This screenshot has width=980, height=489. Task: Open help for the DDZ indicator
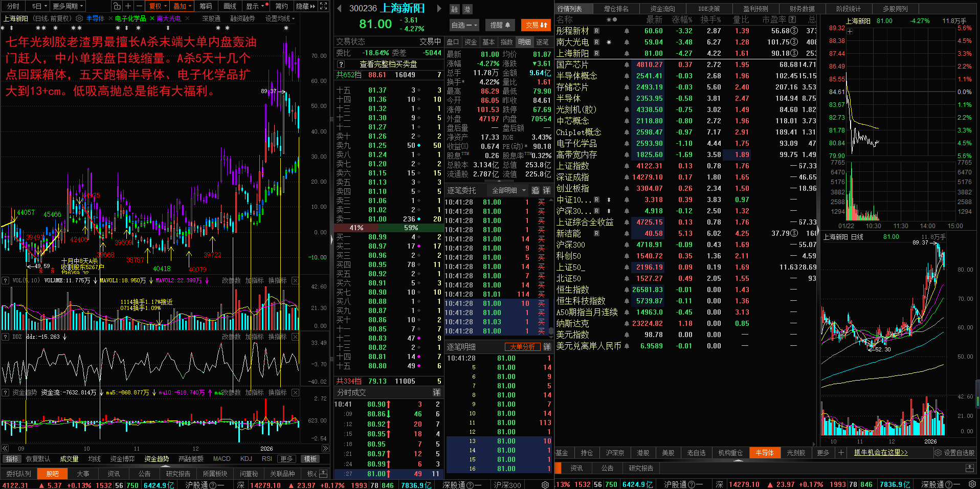pos(6,337)
